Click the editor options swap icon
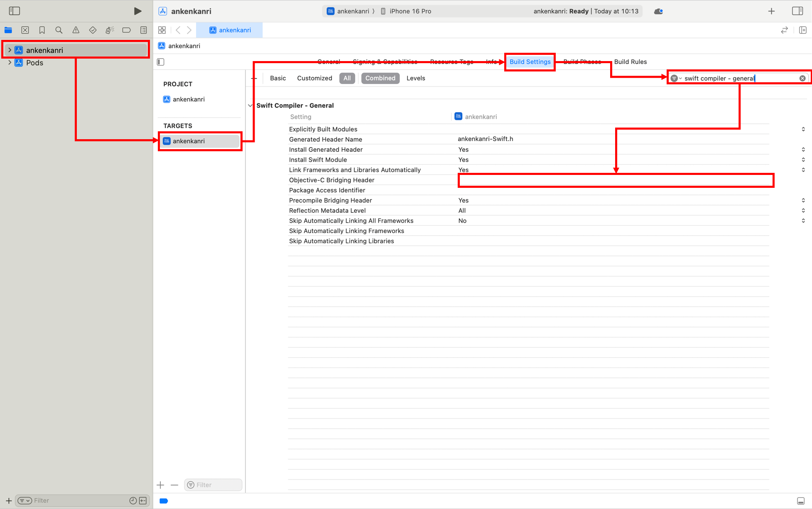 click(784, 30)
